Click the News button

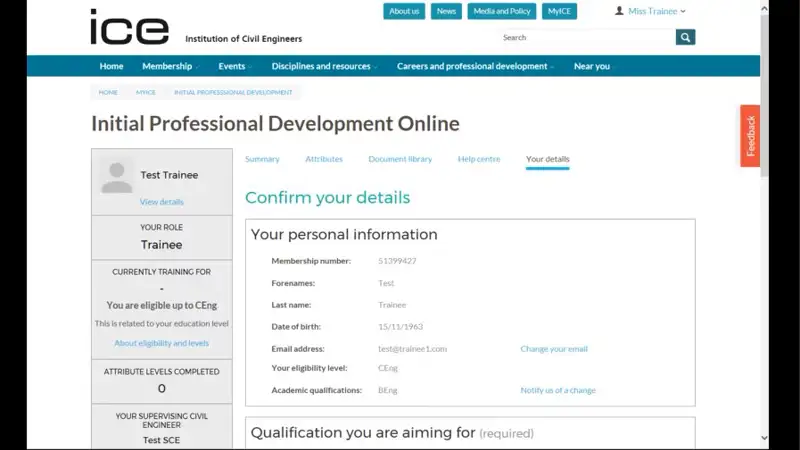(446, 11)
